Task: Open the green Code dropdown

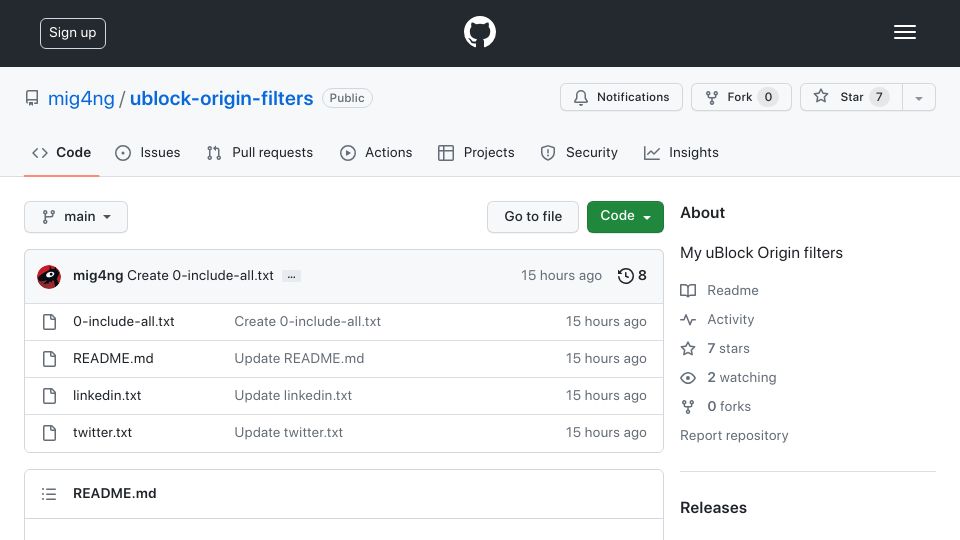Action: pos(625,217)
